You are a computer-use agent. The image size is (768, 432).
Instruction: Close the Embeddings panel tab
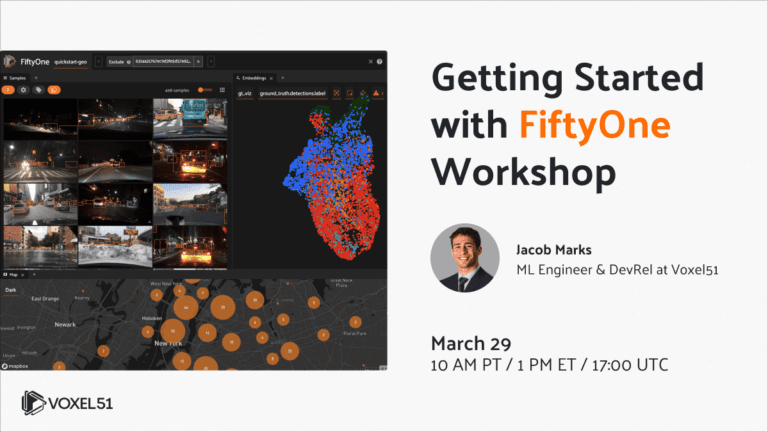click(271, 78)
